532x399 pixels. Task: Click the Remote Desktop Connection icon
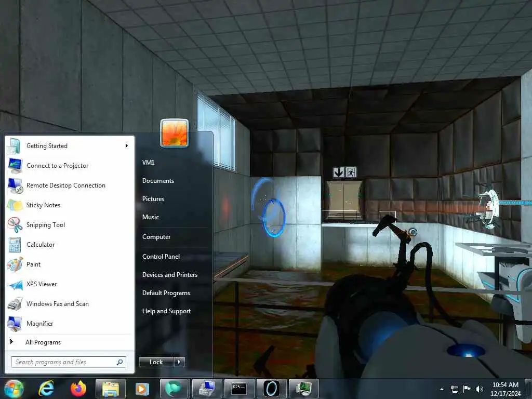coord(15,185)
